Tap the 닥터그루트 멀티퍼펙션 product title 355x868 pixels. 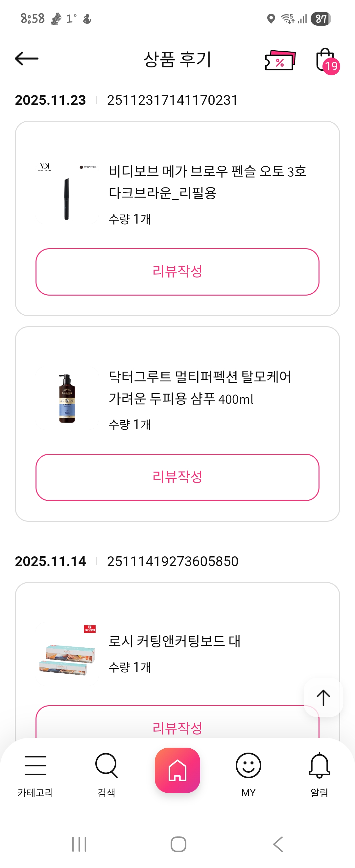[200, 388]
